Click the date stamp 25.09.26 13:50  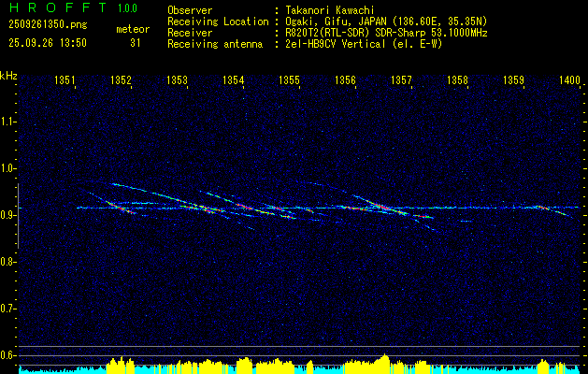48,43
